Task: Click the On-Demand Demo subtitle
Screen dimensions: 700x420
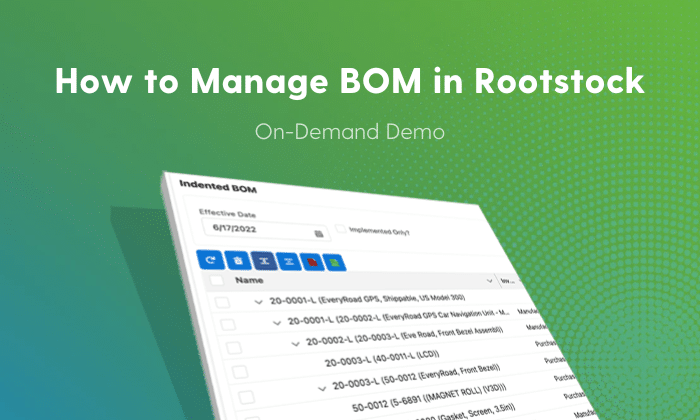Action: coord(350,132)
